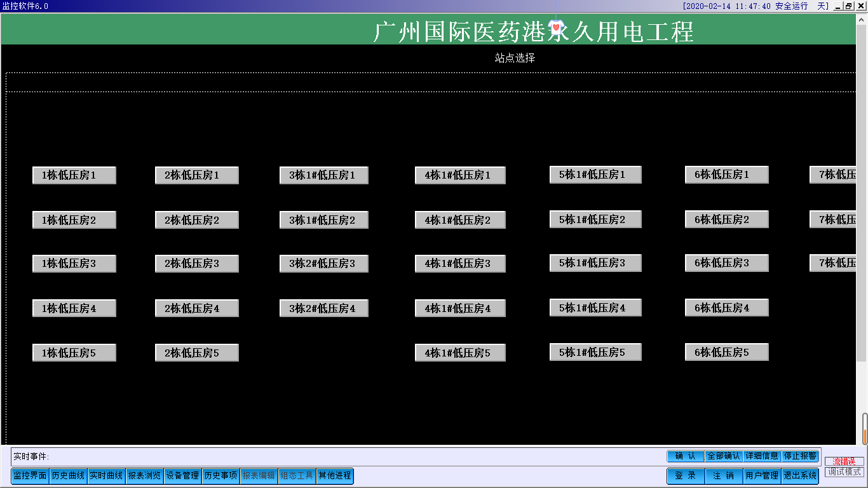The height and width of the screenshot is (488, 868).
Task: Open 设备管理 device management
Action: (183, 476)
